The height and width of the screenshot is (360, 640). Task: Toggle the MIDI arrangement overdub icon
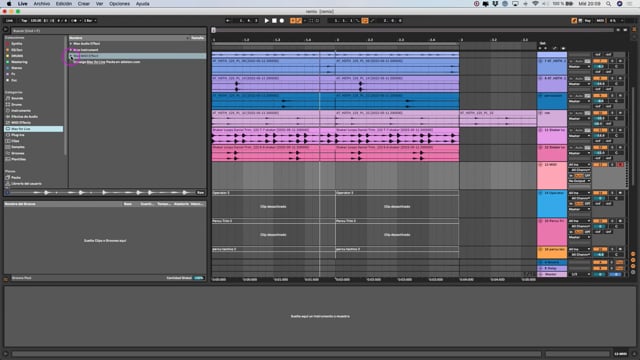click(293, 20)
